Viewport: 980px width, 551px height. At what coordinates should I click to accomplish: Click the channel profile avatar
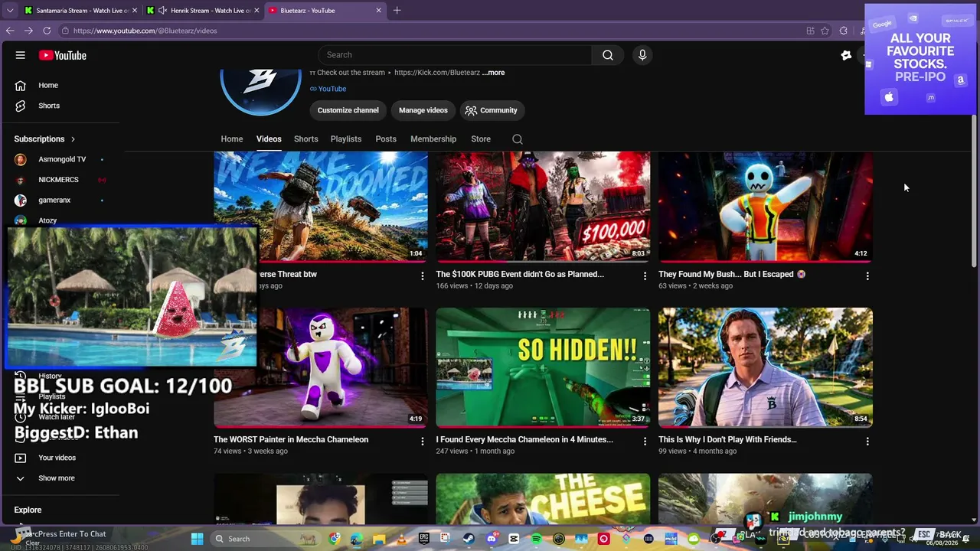click(260, 92)
